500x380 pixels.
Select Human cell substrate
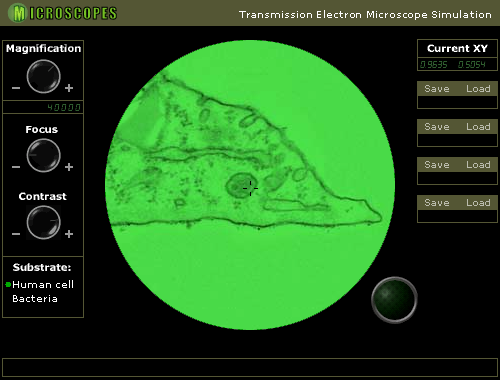click(43, 284)
